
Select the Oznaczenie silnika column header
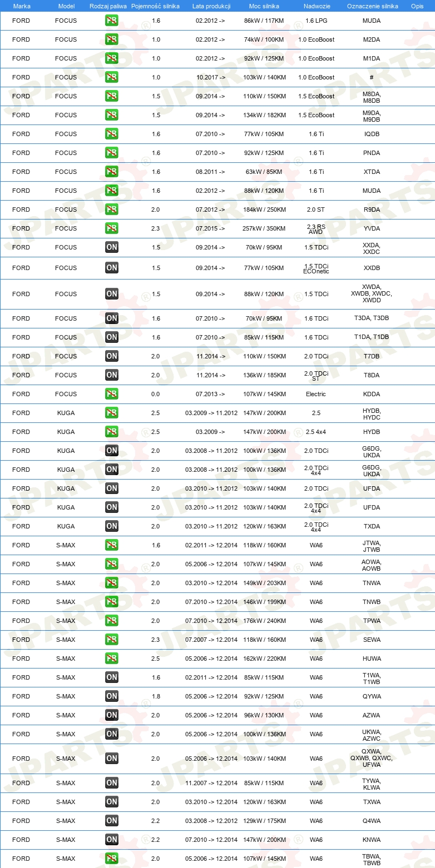coord(372,6)
